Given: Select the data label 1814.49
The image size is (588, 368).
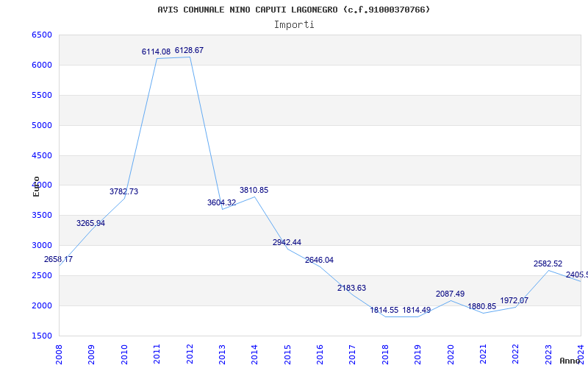Looking at the screenshot, I should (417, 311).
